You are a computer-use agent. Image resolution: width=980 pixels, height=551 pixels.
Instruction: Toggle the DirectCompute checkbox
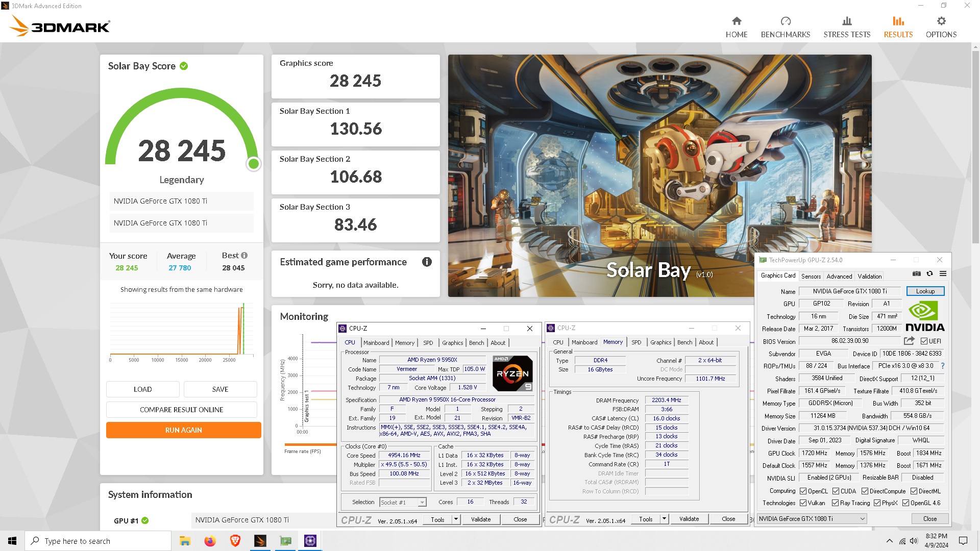(865, 491)
